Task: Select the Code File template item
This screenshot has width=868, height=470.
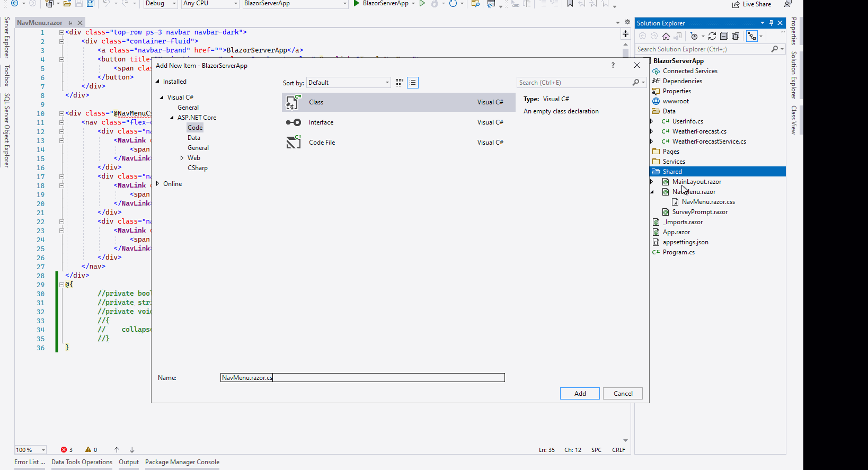Action: pos(398,143)
